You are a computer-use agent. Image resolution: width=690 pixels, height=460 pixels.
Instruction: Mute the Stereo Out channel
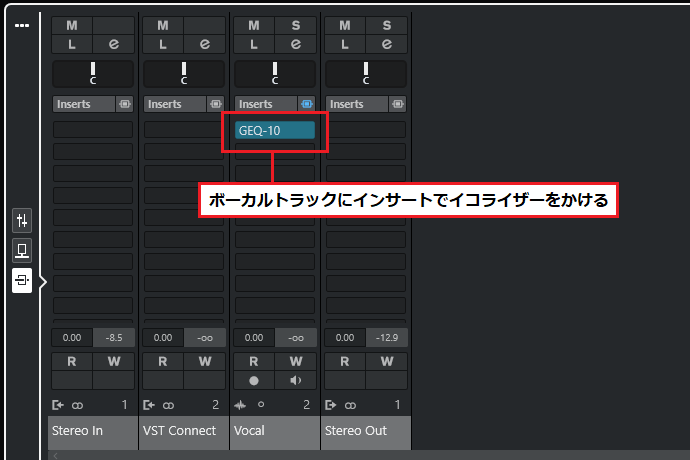pos(345,26)
